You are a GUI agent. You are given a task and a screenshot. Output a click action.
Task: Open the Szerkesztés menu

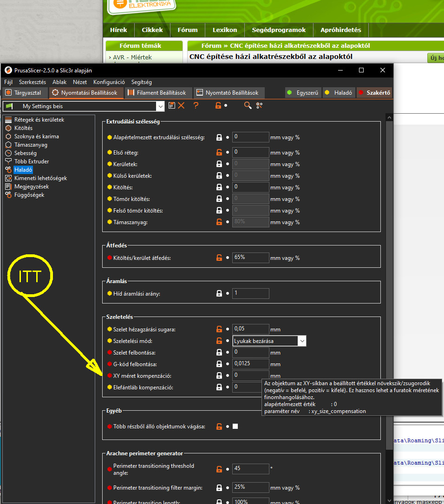[32, 82]
